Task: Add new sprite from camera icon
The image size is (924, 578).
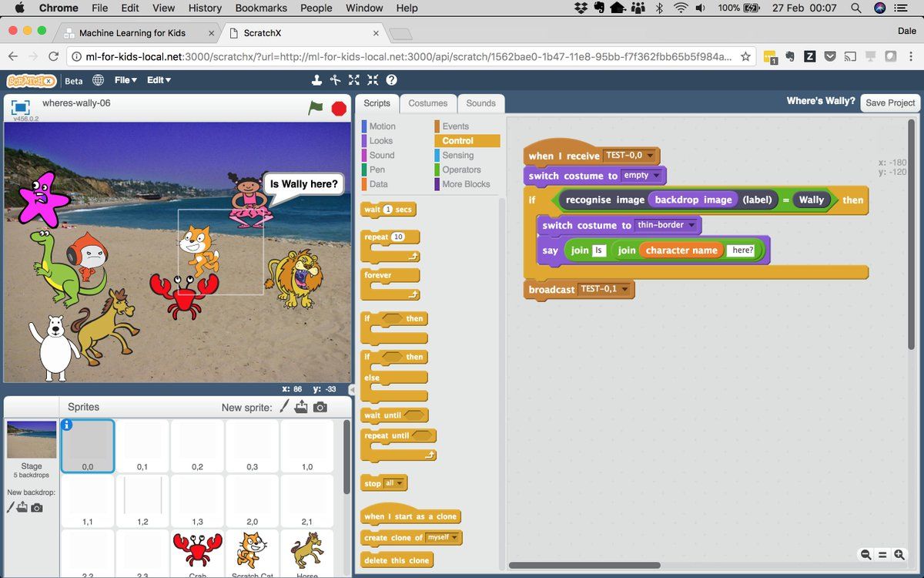Action: 320,407
